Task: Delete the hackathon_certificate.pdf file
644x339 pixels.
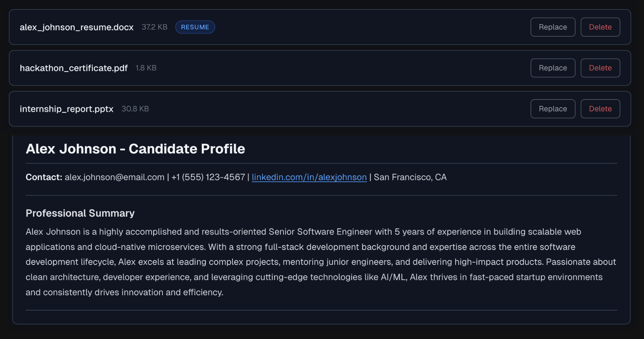Action: click(600, 68)
